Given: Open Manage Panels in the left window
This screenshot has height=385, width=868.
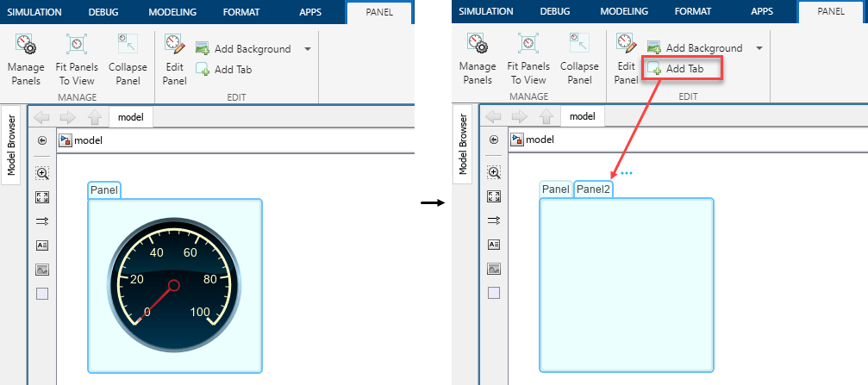Looking at the screenshot, I should pos(26,59).
